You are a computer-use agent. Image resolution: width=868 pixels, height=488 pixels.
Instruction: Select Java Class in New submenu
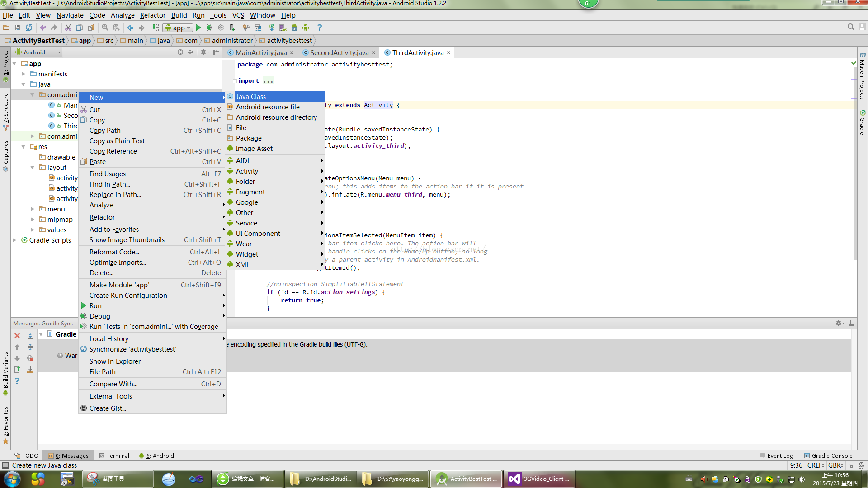[275, 97]
